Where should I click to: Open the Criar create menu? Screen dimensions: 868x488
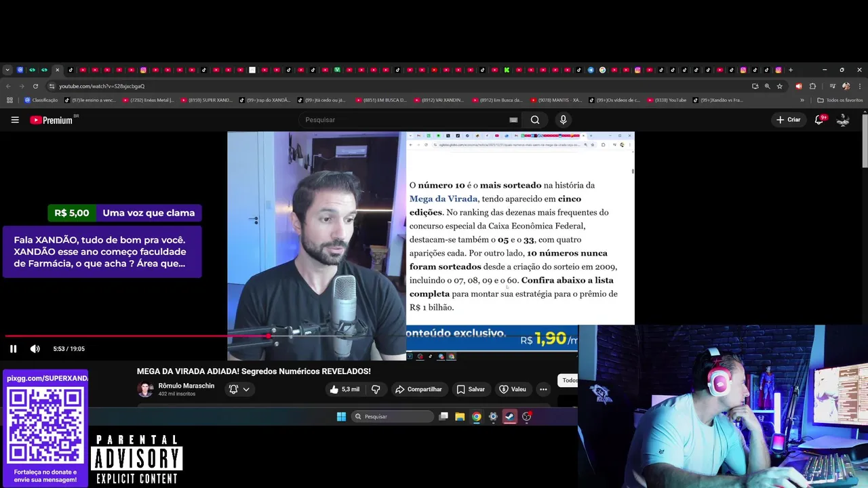tap(789, 120)
